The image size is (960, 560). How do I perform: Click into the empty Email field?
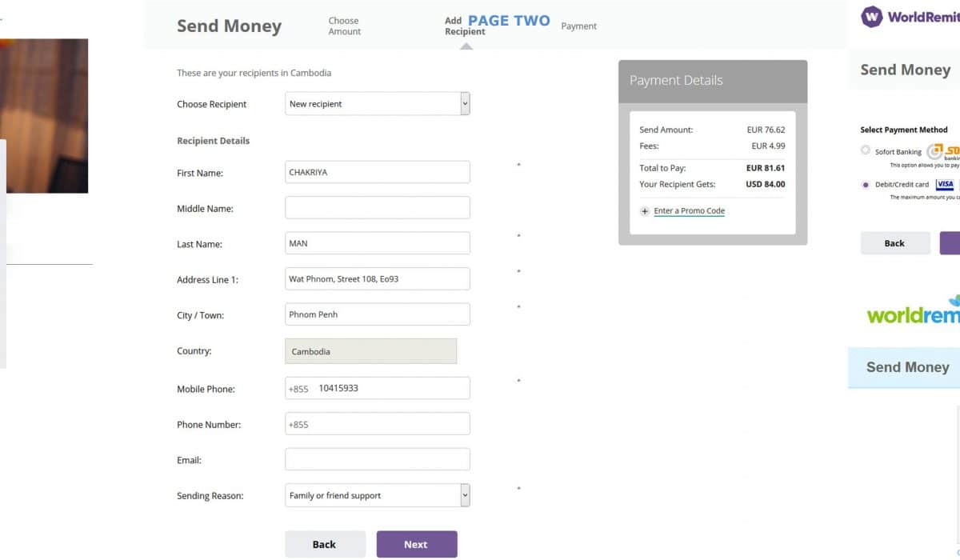[x=378, y=459]
